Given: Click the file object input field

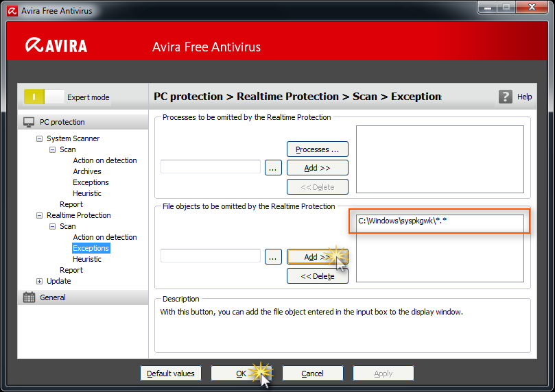Looking at the screenshot, I should (x=211, y=256).
